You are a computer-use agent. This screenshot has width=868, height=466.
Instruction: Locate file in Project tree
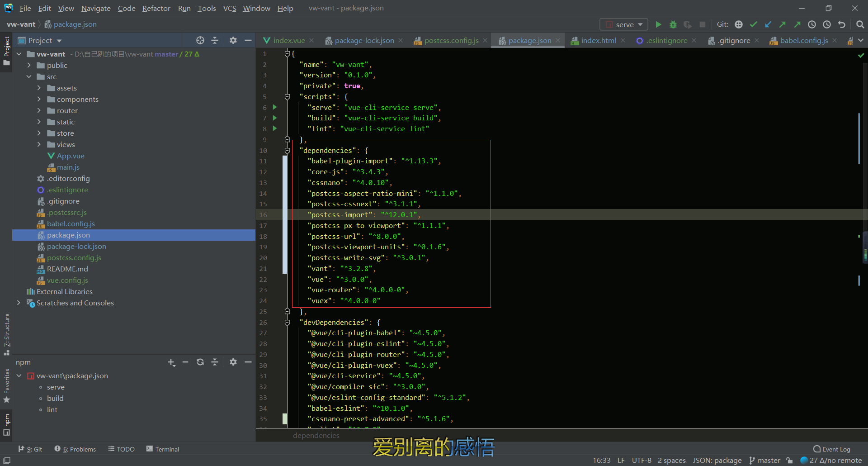pos(200,40)
